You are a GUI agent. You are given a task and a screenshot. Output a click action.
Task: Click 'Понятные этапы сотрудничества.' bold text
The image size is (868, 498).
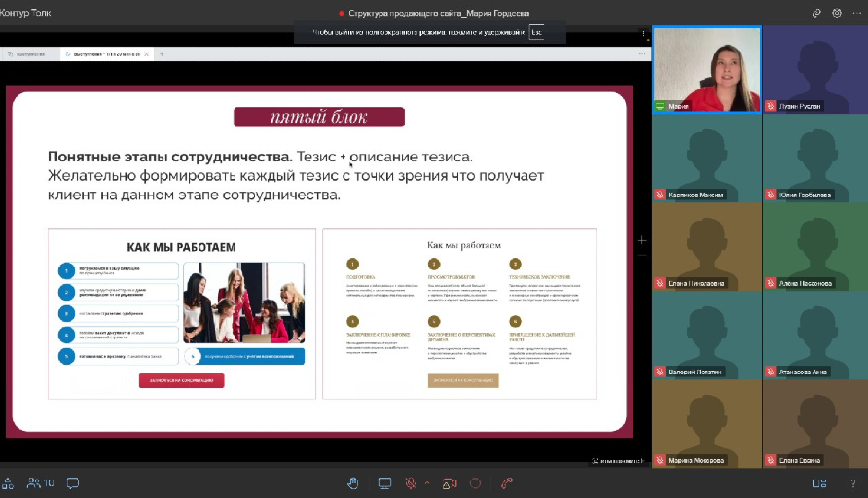[170, 157]
